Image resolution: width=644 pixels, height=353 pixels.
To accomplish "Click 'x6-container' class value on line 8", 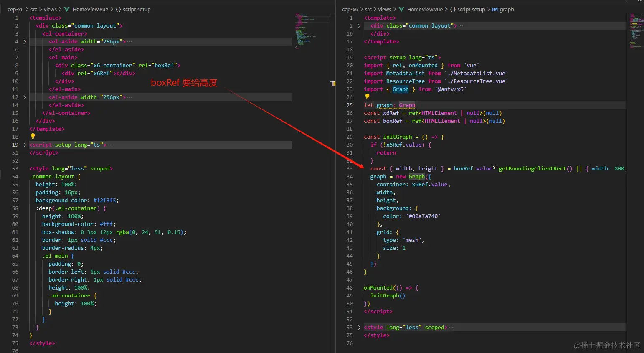I will (113, 66).
